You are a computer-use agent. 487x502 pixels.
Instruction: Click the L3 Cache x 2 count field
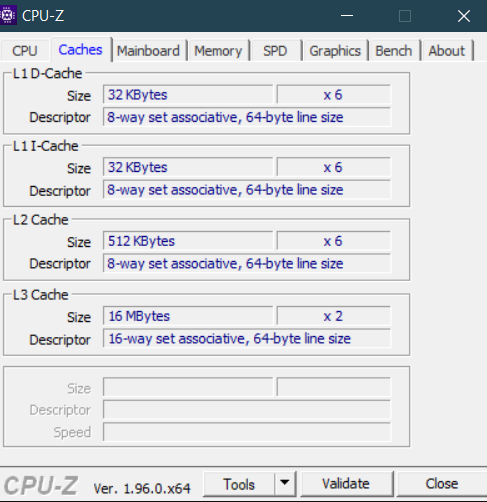click(333, 316)
